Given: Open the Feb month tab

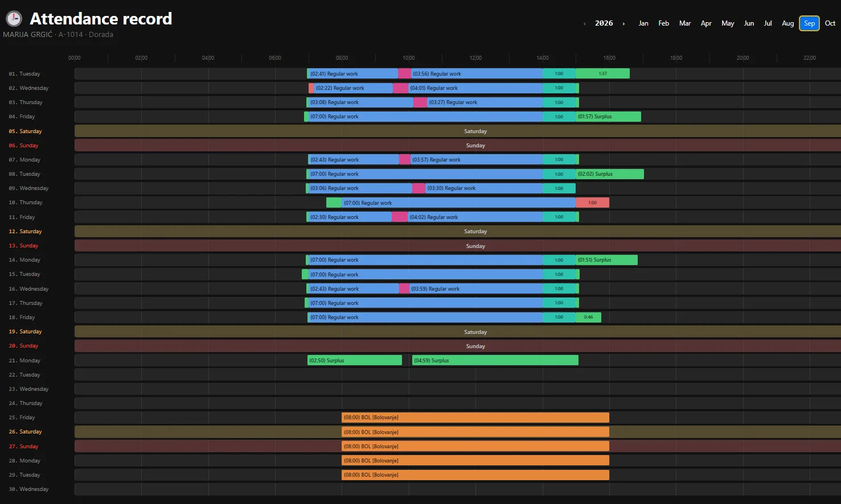Looking at the screenshot, I should [x=663, y=23].
